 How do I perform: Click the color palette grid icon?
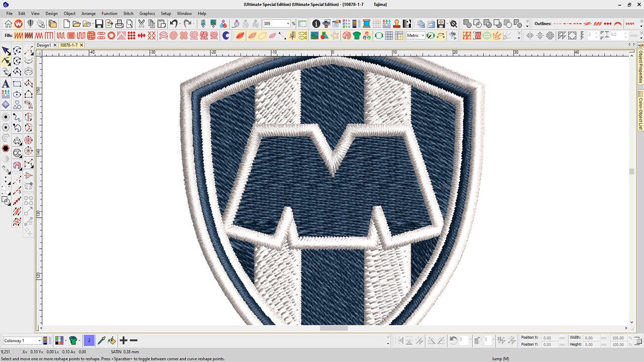pyautogui.click(x=59, y=340)
